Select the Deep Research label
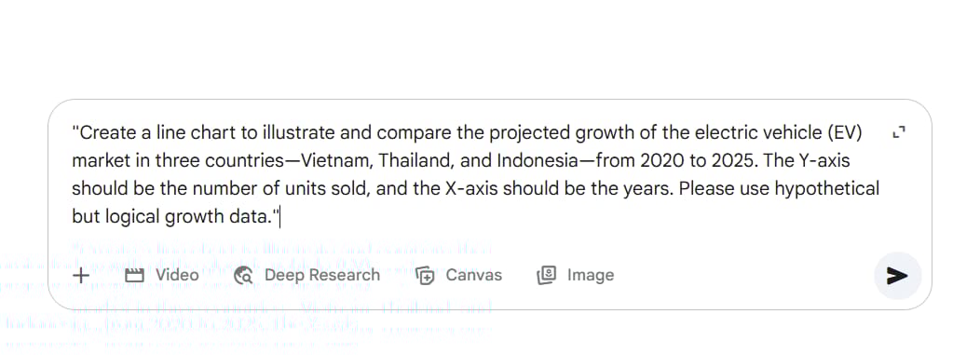 click(322, 275)
